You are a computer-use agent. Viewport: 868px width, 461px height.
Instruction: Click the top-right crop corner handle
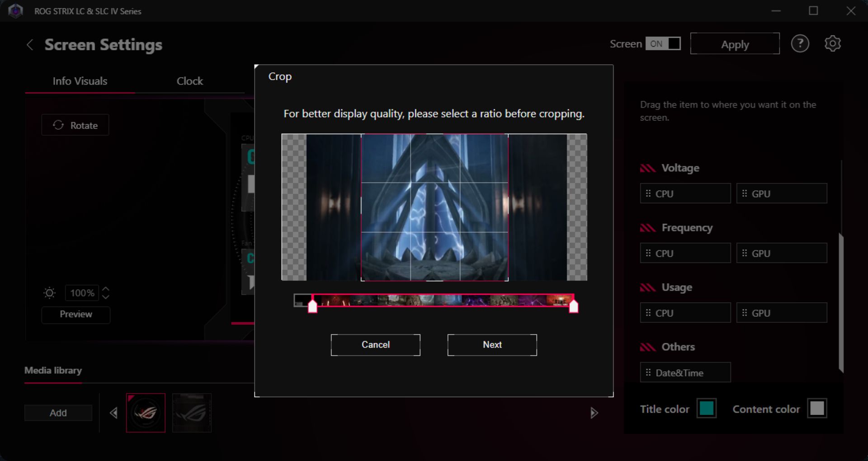point(508,135)
